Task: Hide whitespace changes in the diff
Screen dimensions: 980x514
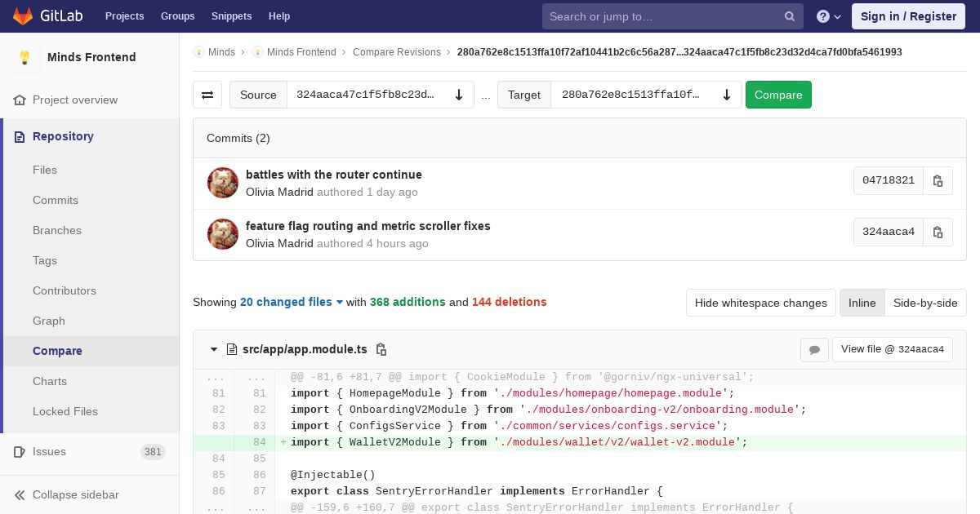Action: 760,303
